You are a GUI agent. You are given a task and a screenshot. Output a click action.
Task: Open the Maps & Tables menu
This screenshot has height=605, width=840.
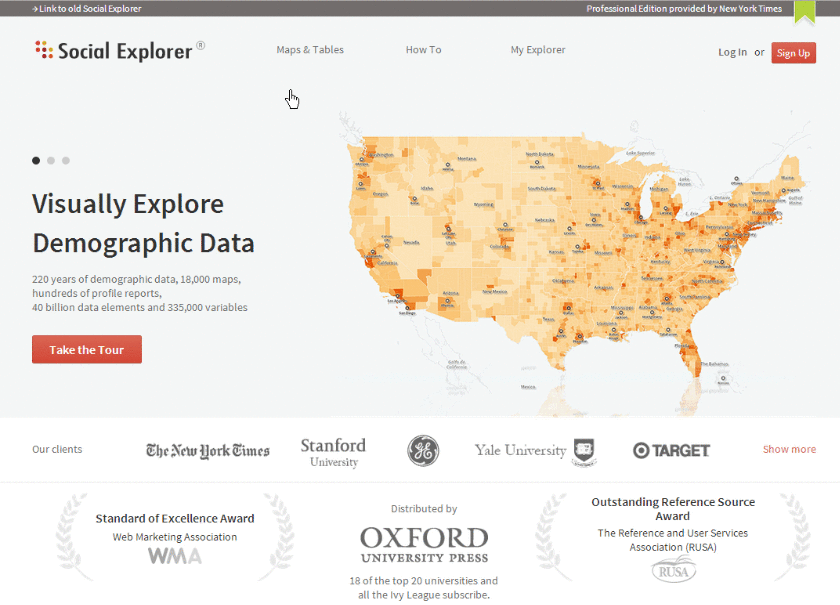click(x=310, y=50)
